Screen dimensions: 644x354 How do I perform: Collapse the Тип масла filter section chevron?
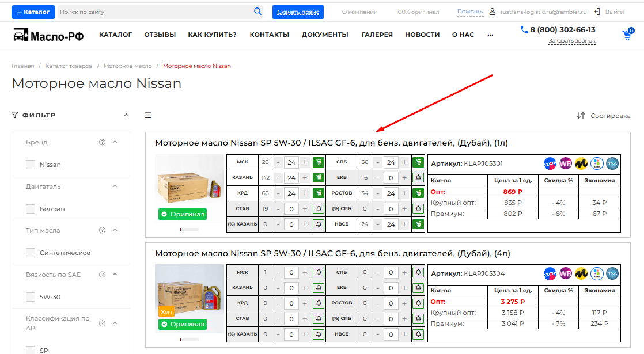click(x=115, y=230)
